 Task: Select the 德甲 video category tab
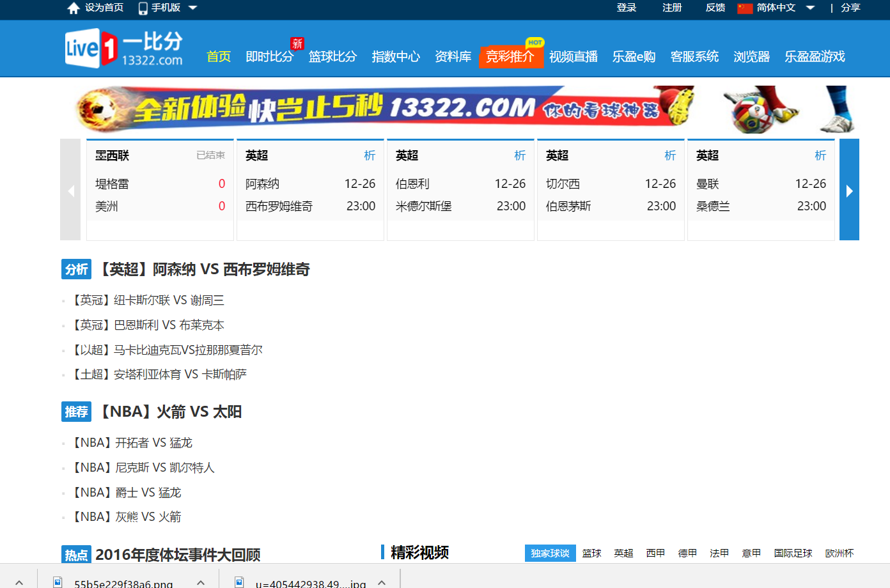coord(687,553)
